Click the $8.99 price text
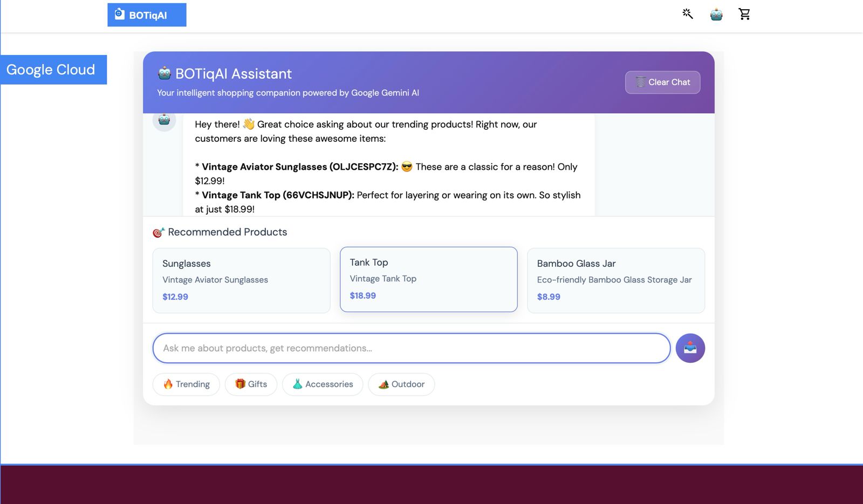Viewport: 863px width, 504px height. point(549,296)
